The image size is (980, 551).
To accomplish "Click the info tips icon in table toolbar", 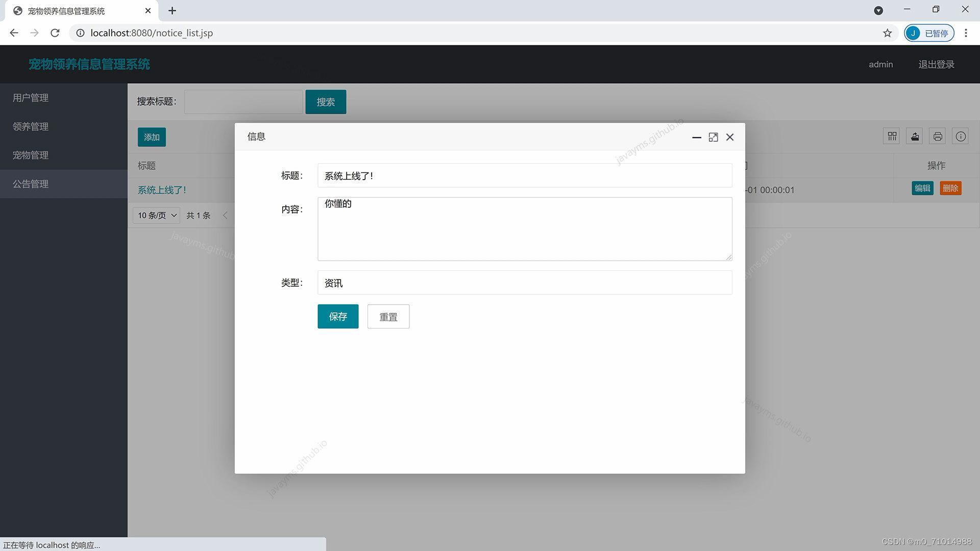I will pyautogui.click(x=961, y=136).
